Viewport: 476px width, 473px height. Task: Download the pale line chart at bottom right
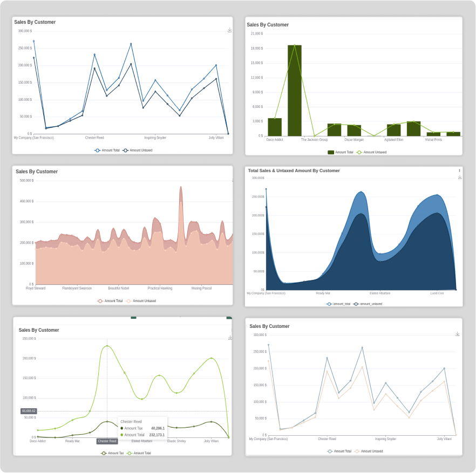coord(457,334)
